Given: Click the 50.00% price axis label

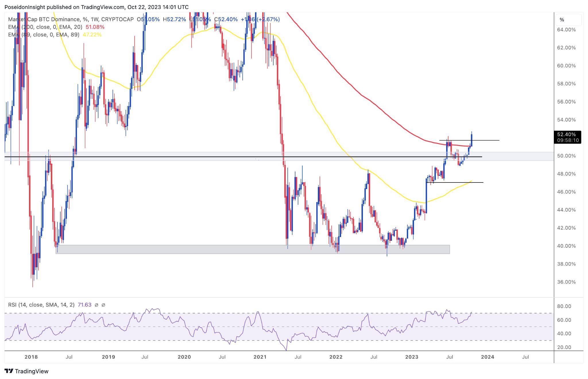Looking at the screenshot, I should [x=566, y=156].
